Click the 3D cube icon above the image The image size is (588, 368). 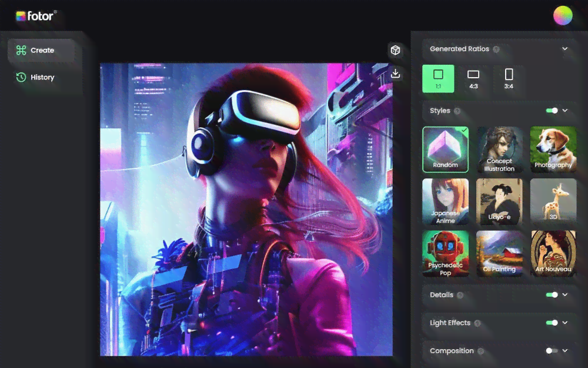(x=395, y=50)
